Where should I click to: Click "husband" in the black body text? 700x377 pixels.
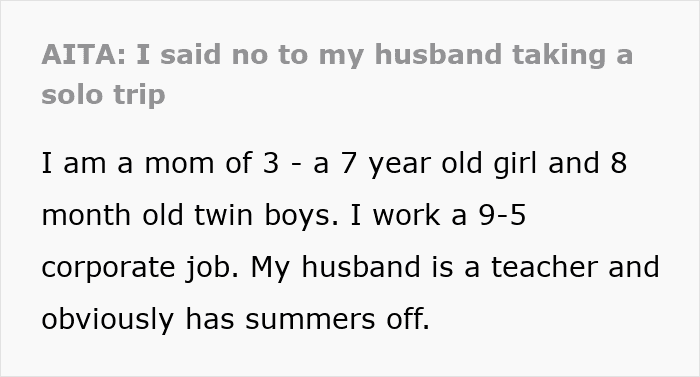(361, 267)
